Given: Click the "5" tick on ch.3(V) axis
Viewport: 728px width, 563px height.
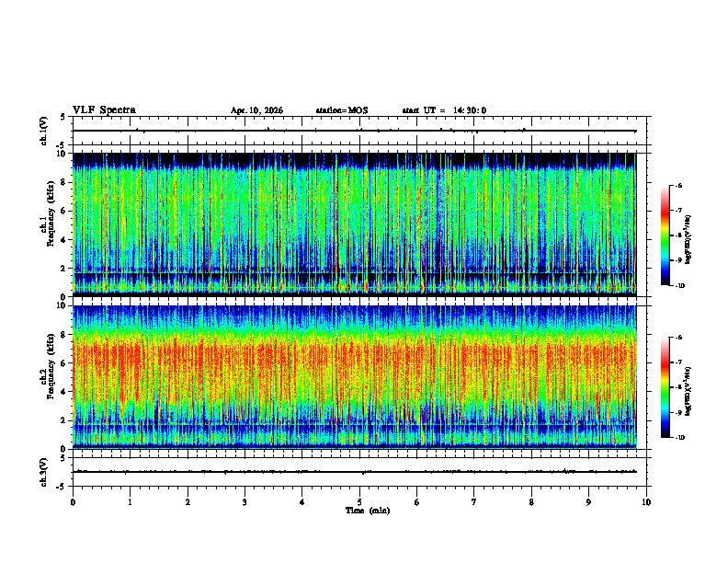Looking at the screenshot, I should (63, 458).
